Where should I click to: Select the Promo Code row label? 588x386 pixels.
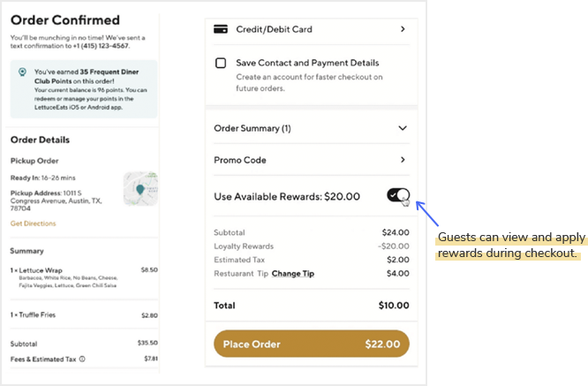[240, 160]
